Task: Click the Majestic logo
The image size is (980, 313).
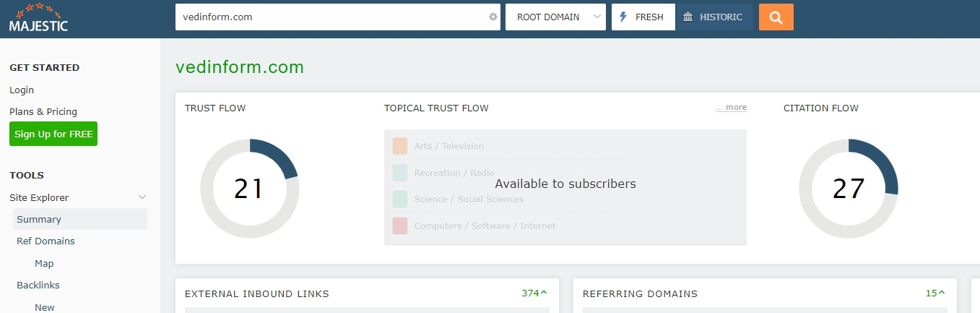Action: 38,18
